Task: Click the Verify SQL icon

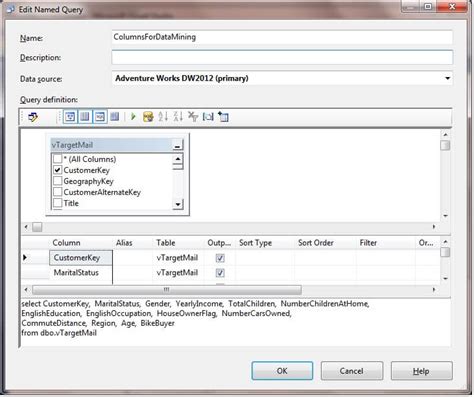Action: tap(148, 117)
